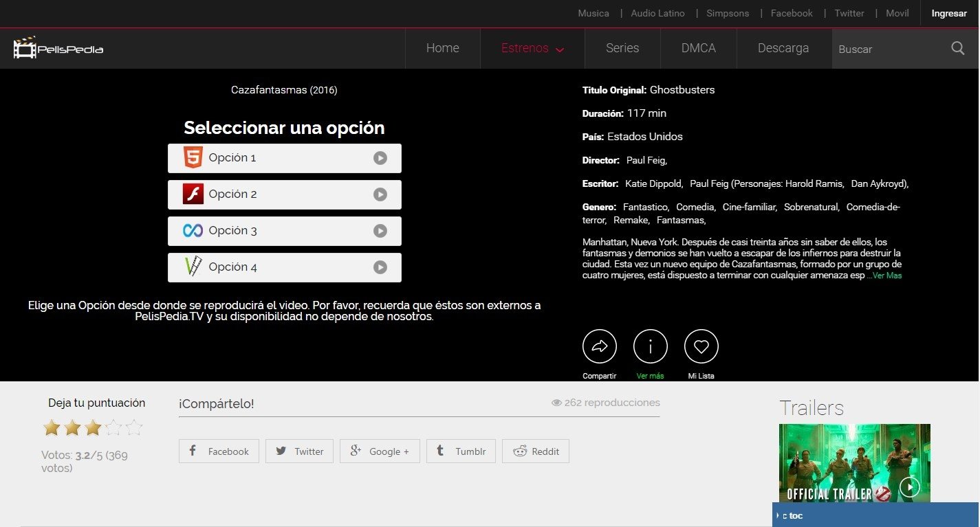Expand the Estrenos dropdown menu
Viewport: 980px width, 527px height.
click(532, 48)
